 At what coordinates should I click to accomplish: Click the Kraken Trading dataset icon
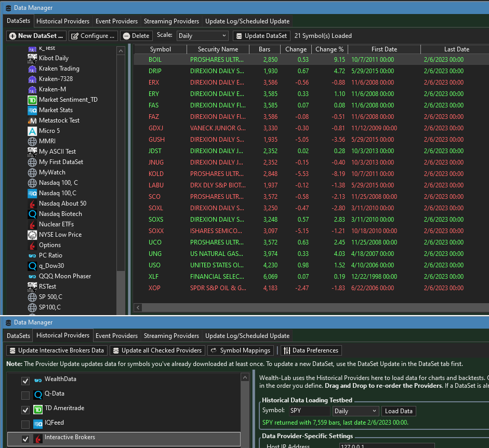pos(32,69)
